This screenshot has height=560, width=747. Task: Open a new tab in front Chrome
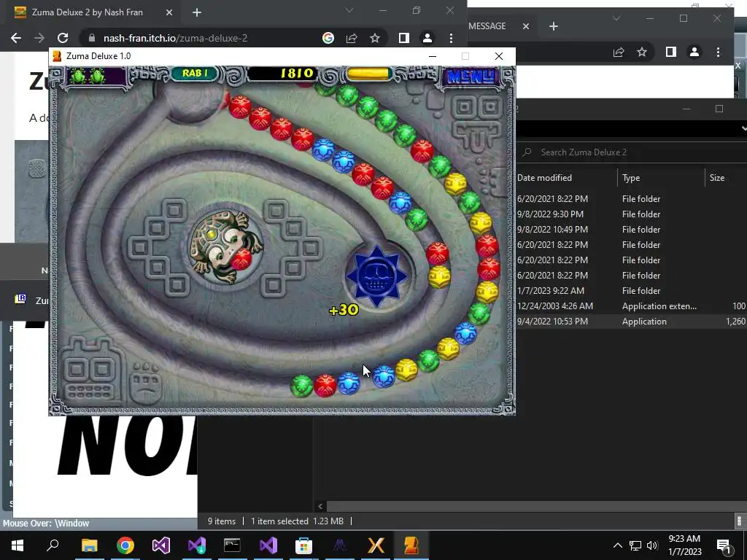click(x=197, y=12)
